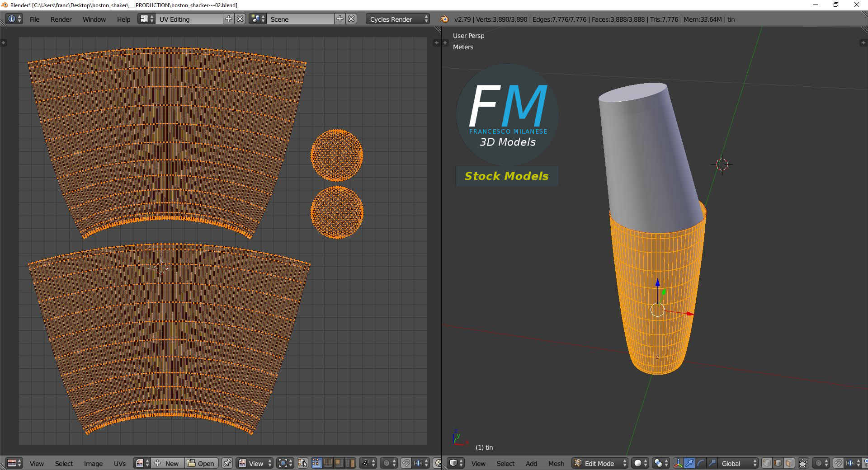Toggle UV and edit mode selection sync

(302, 463)
